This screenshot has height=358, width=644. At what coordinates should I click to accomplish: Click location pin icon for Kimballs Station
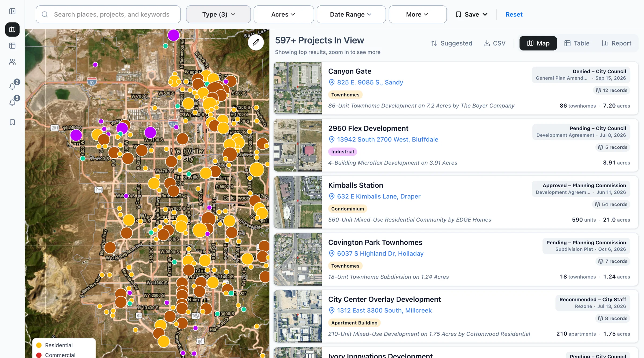[x=332, y=196]
